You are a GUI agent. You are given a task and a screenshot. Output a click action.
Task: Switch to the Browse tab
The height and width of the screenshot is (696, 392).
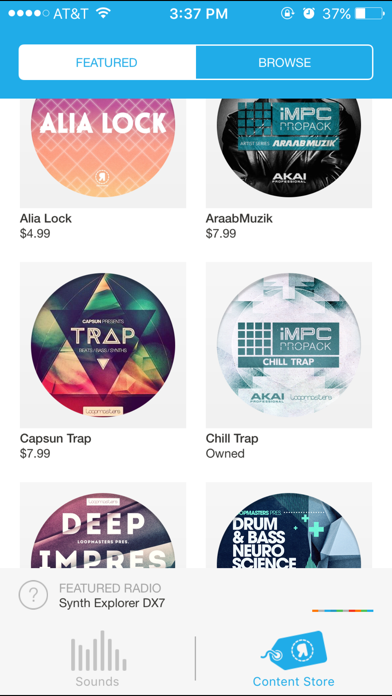pyautogui.click(x=284, y=63)
